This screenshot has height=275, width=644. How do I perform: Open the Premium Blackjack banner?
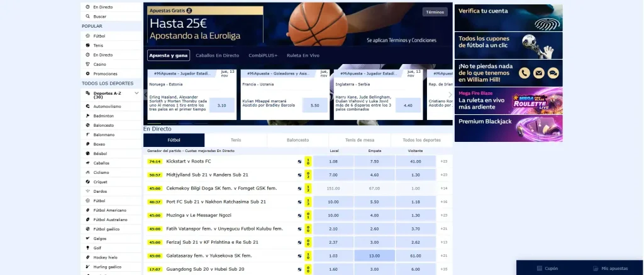(508, 128)
